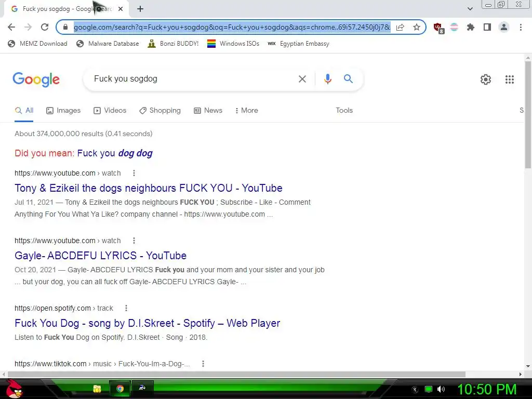Click suggested query Fuck you dog dog
The width and height of the screenshot is (532, 399).
pyautogui.click(x=115, y=153)
